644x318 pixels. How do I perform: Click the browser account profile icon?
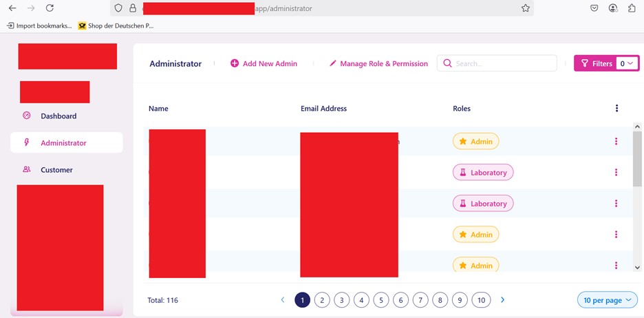[x=613, y=8]
